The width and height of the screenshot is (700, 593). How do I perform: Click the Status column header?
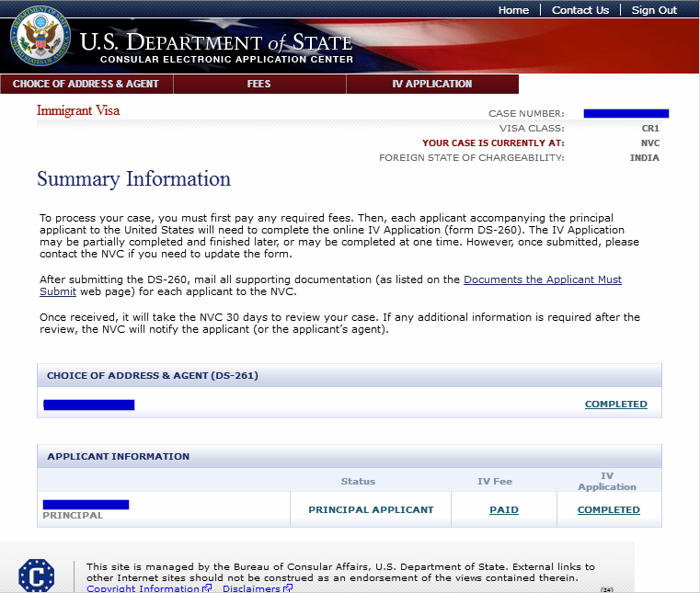tap(358, 482)
